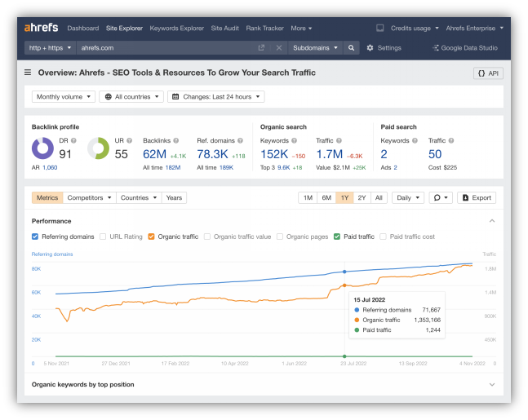This screenshot has width=528, height=420.
Task: Click the search magnifier button
Action: tap(351, 48)
